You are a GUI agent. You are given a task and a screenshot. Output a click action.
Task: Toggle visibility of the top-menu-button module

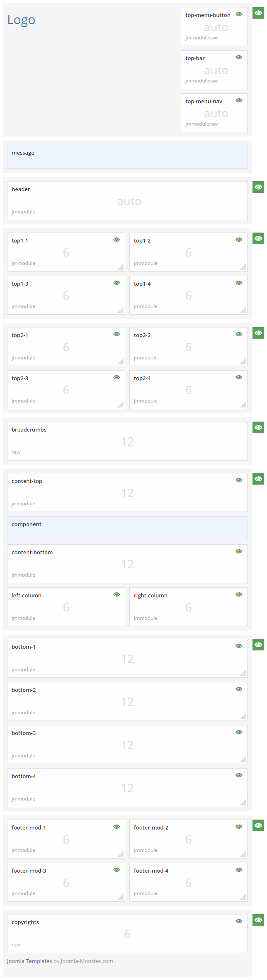pyautogui.click(x=239, y=14)
